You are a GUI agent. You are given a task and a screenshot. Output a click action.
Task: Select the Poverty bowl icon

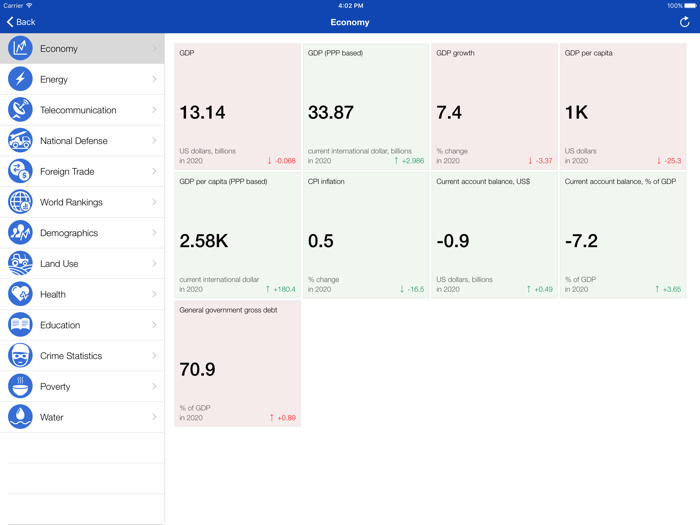coord(20,386)
